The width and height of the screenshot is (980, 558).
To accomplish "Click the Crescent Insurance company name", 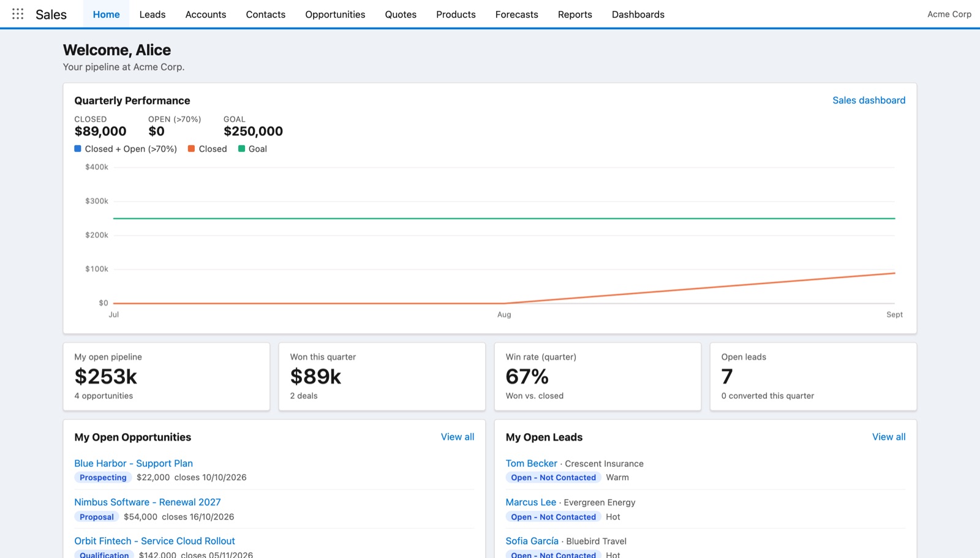I will (604, 464).
